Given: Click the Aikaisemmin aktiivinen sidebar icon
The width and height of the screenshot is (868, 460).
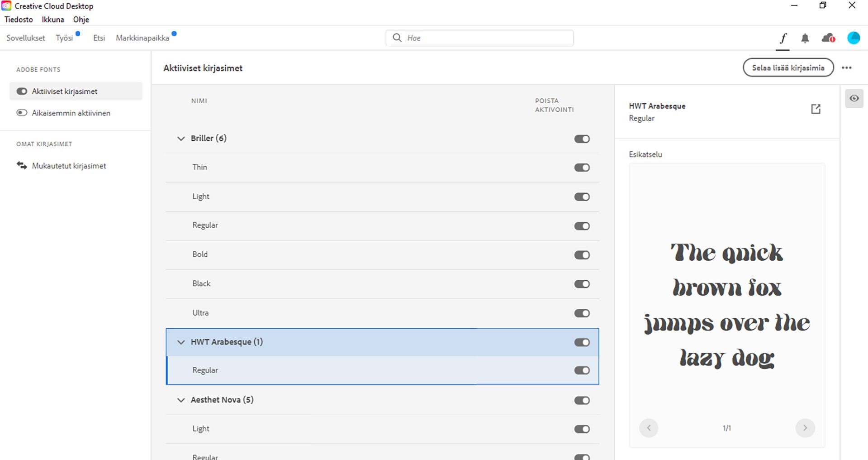Looking at the screenshot, I should 22,113.
